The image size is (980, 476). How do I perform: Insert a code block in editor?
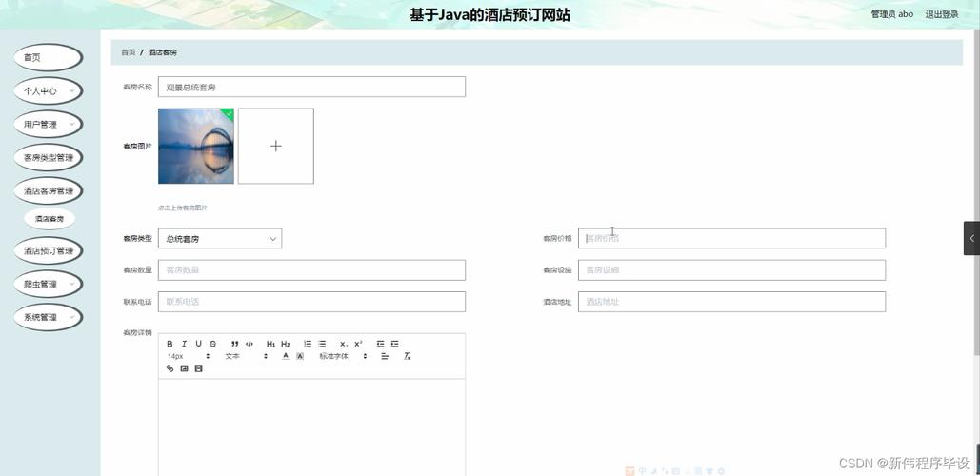click(x=250, y=344)
